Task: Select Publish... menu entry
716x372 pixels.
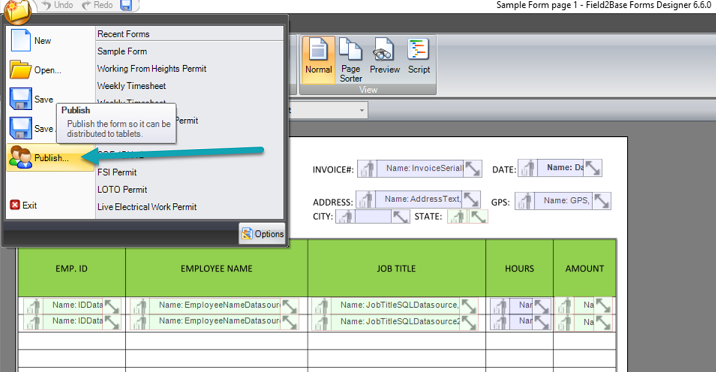Action: coord(50,157)
